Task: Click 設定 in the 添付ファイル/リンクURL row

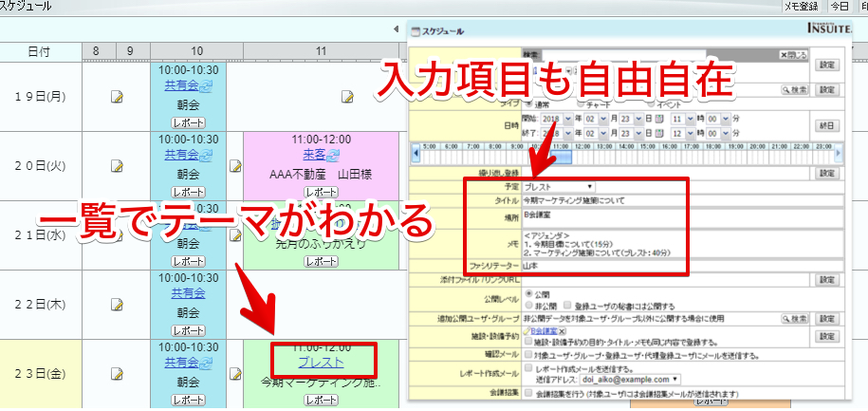Action: (826, 280)
